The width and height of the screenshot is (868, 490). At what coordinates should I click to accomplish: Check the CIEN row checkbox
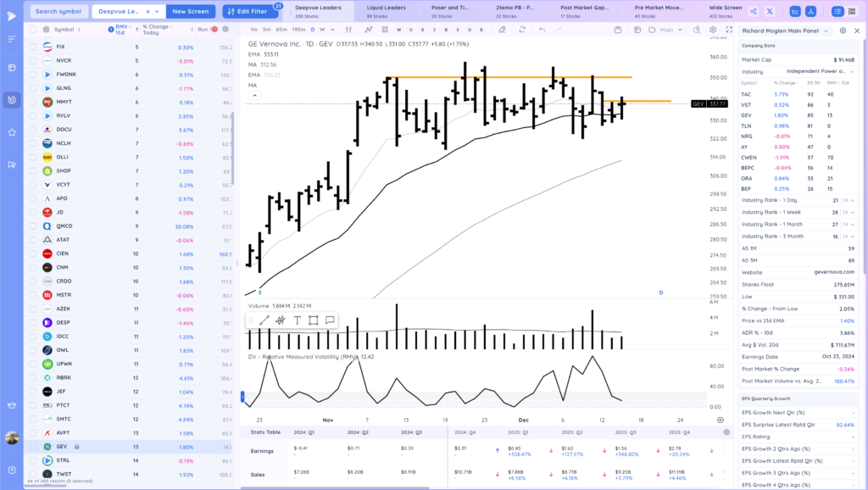(x=33, y=253)
